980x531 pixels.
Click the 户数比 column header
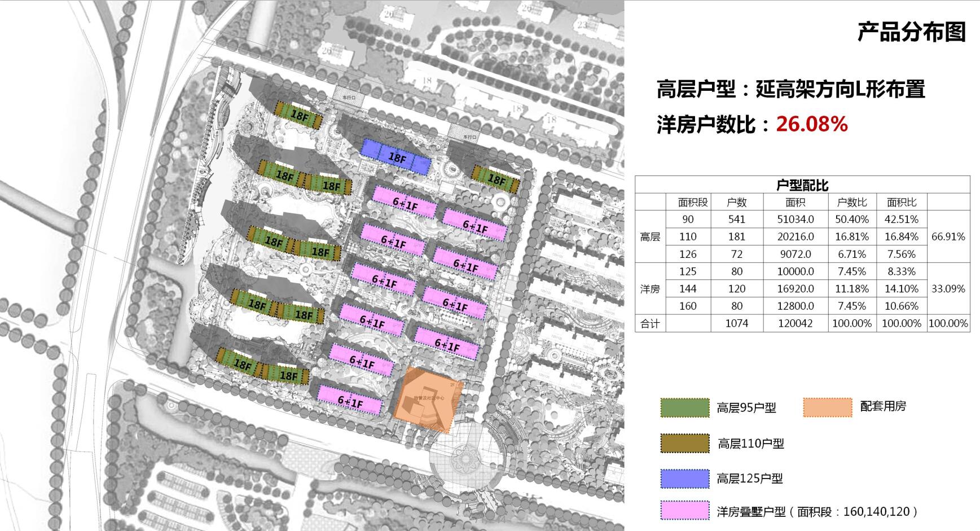click(851, 202)
